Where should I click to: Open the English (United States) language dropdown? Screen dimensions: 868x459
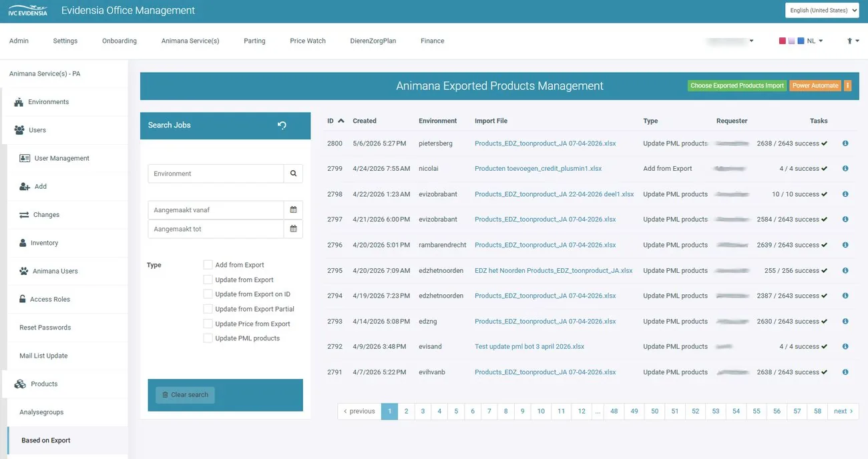[x=822, y=10]
